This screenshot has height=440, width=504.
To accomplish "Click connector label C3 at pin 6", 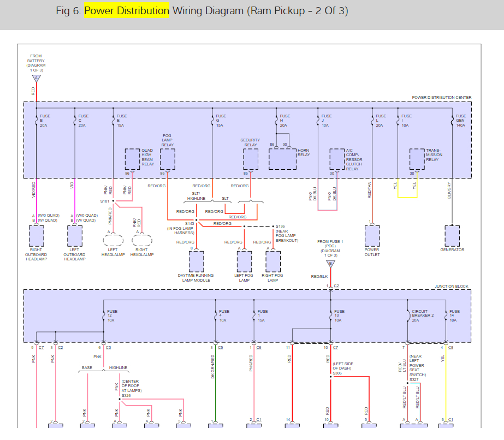I will point(108,347).
